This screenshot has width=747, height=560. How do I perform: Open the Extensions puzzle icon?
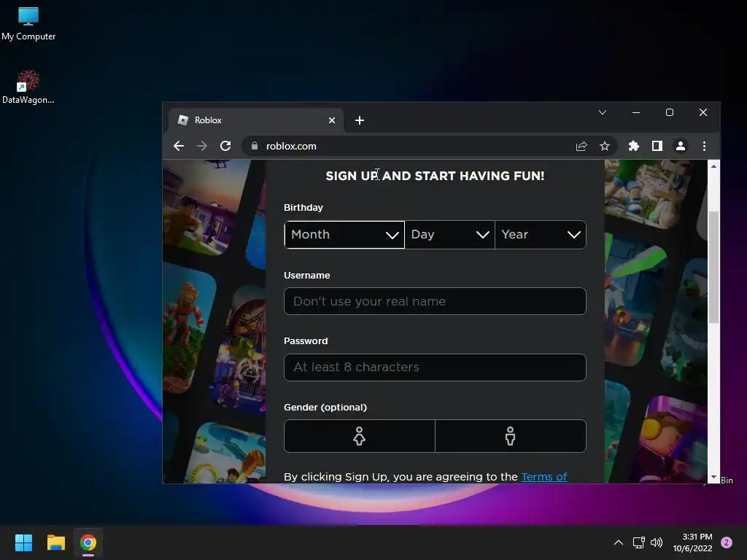634,146
